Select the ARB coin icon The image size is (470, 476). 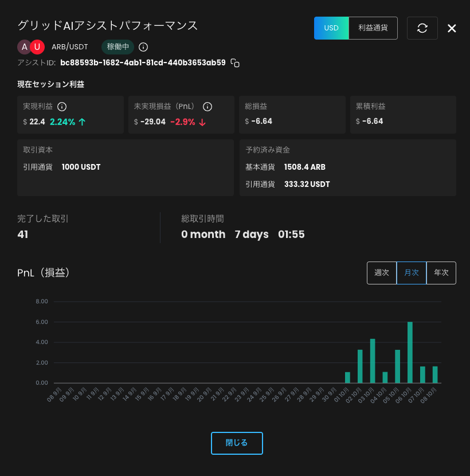pyautogui.click(x=24, y=46)
